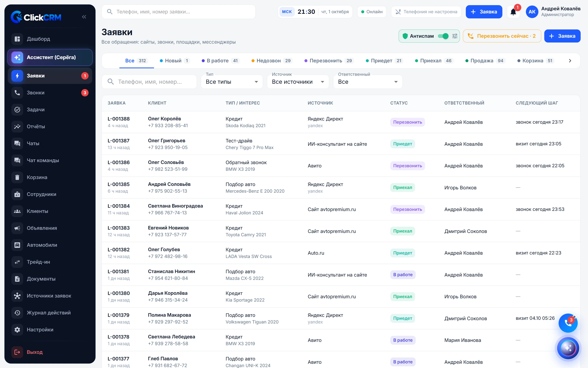Open the Источник dropdown Все источники
The width and height of the screenshot is (588, 368).
(x=298, y=82)
